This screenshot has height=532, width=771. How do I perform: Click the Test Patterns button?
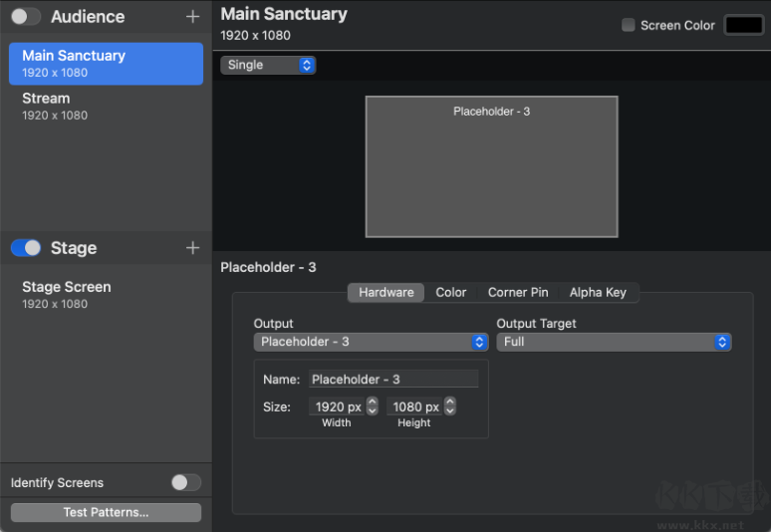[x=106, y=512]
